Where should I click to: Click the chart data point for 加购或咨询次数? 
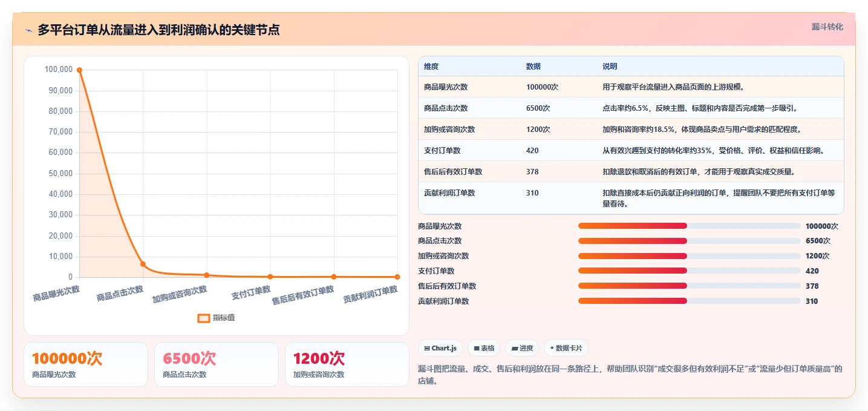coord(207,275)
